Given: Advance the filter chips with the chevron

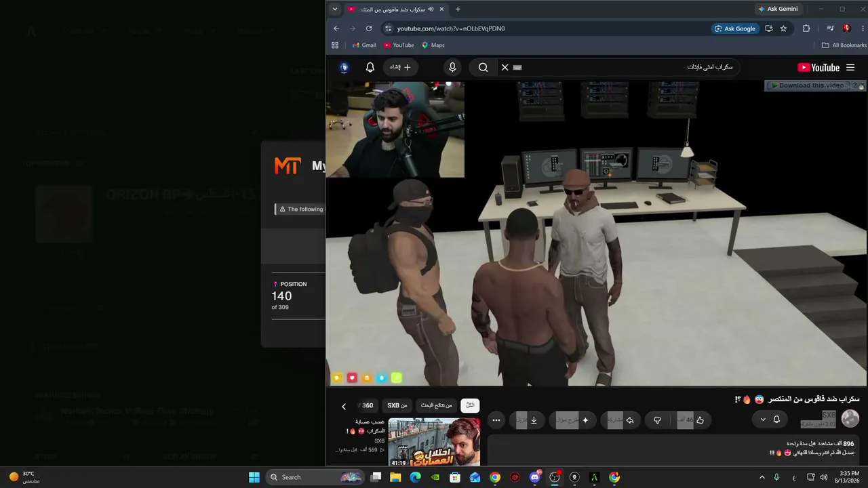Looking at the screenshot, I should (x=344, y=407).
